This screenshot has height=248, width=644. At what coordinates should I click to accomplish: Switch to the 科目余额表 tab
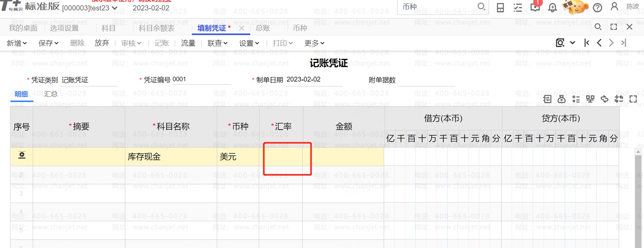click(x=157, y=28)
